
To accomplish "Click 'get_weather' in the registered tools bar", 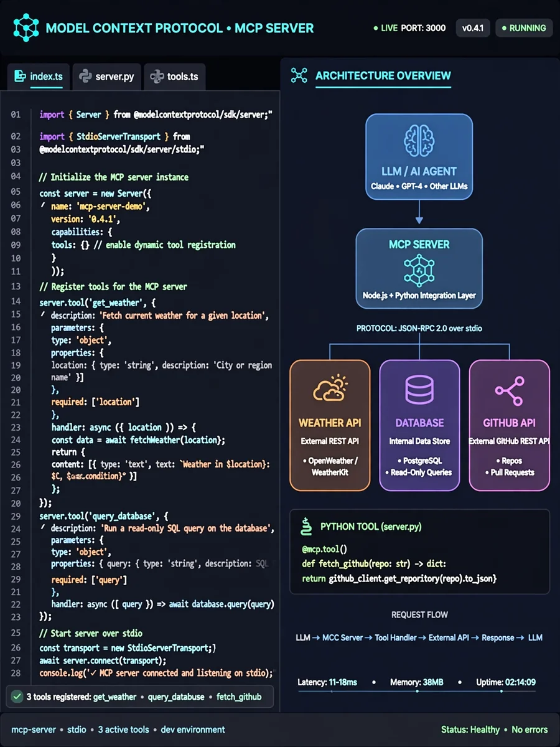I will [114, 697].
